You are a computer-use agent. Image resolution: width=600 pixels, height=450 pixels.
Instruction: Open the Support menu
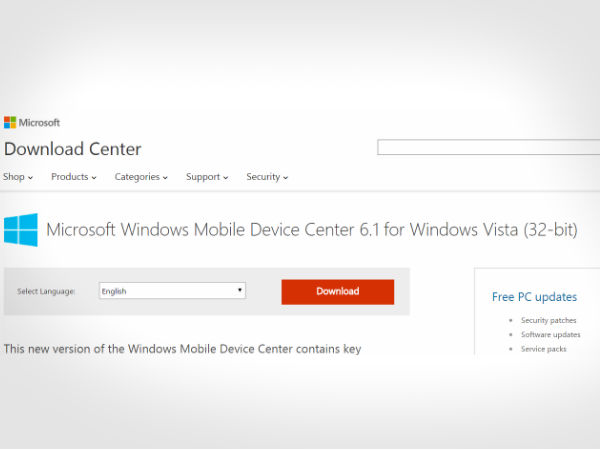pos(207,177)
